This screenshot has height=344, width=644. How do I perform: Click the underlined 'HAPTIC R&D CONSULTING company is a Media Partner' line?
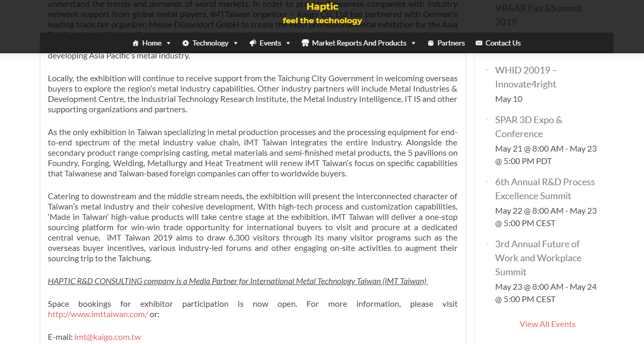pyautogui.click(x=238, y=281)
